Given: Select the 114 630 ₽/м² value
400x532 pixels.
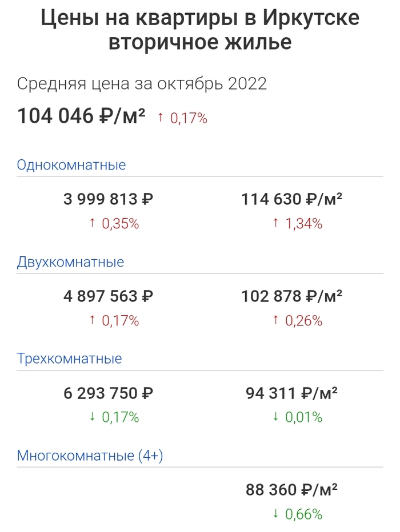Looking at the screenshot, I should coord(291,200).
